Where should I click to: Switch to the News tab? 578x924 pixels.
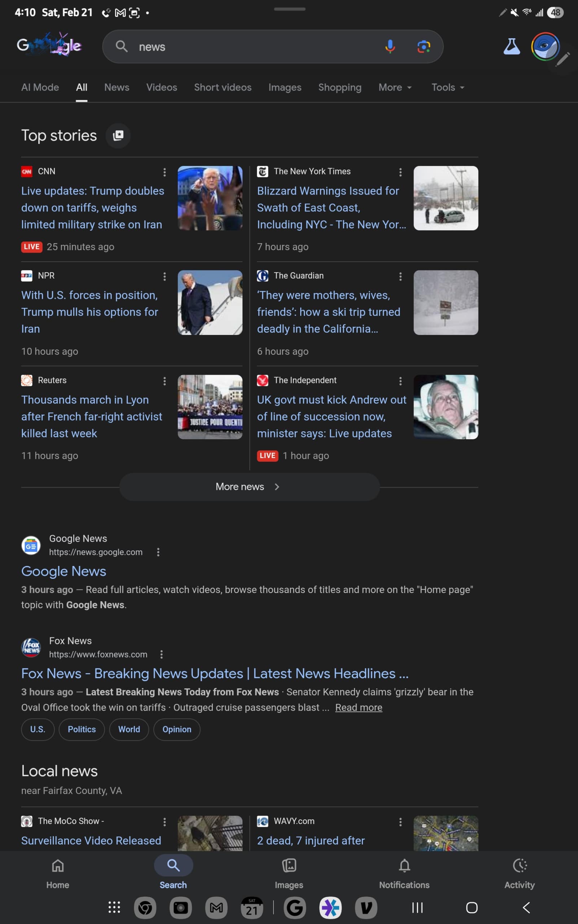click(x=117, y=88)
